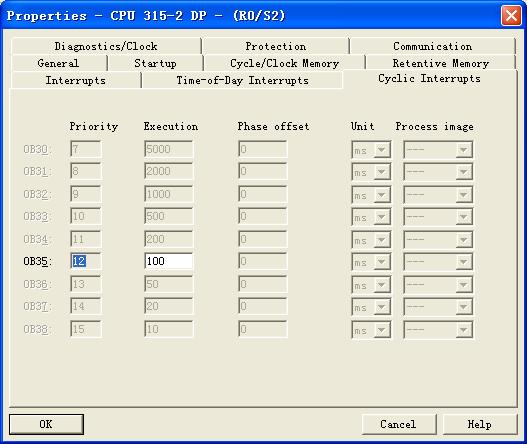Open the Diagnostics/Clock tab

[106, 46]
